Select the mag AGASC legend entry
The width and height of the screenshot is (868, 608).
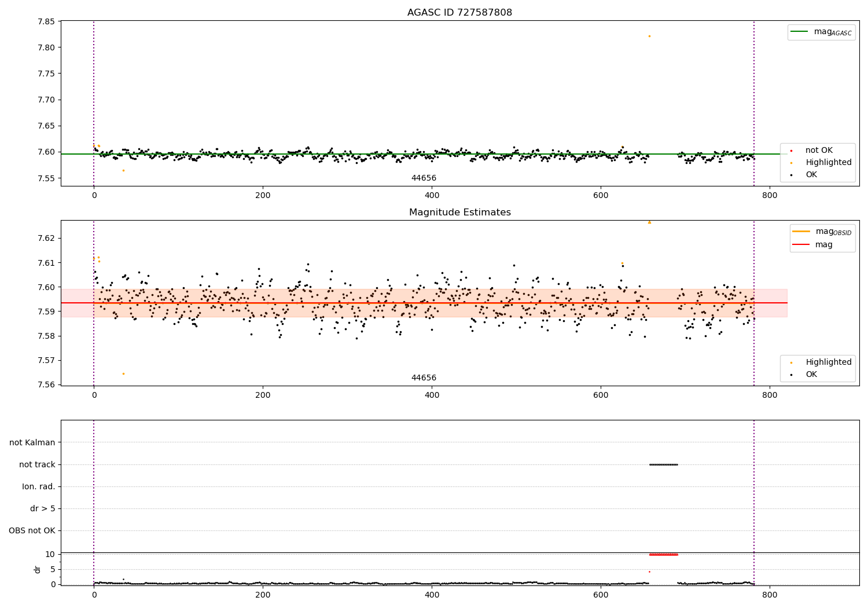coord(821,32)
